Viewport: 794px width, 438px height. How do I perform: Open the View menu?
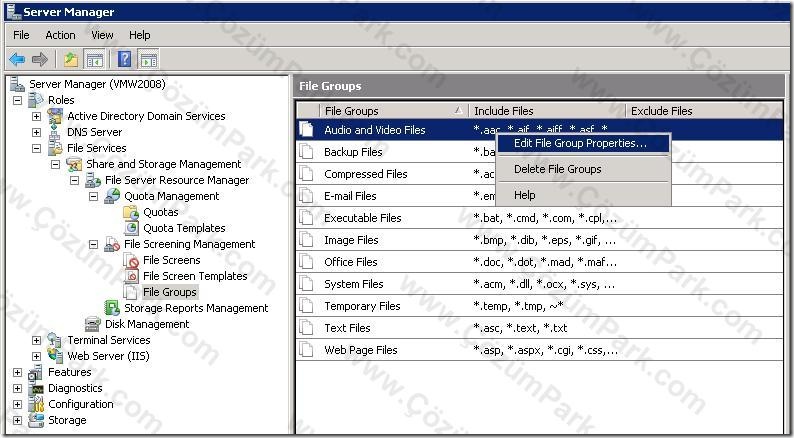[x=102, y=35]
